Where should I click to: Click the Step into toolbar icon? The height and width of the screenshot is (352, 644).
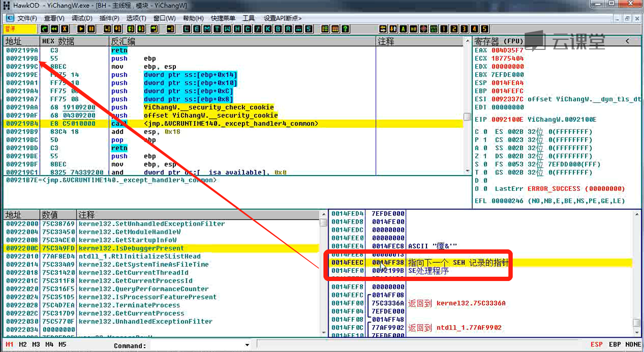(x=107, y=29)
